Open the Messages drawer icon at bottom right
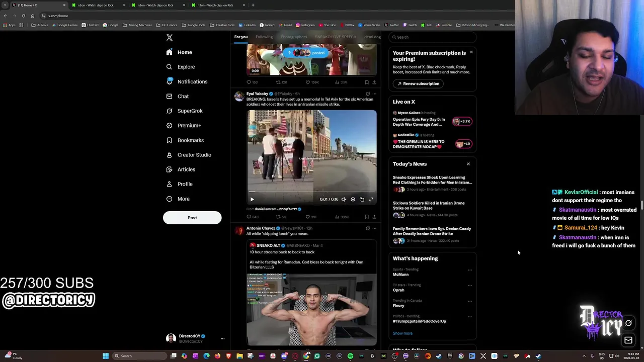 pyautogui.click(x=628, y=340)
